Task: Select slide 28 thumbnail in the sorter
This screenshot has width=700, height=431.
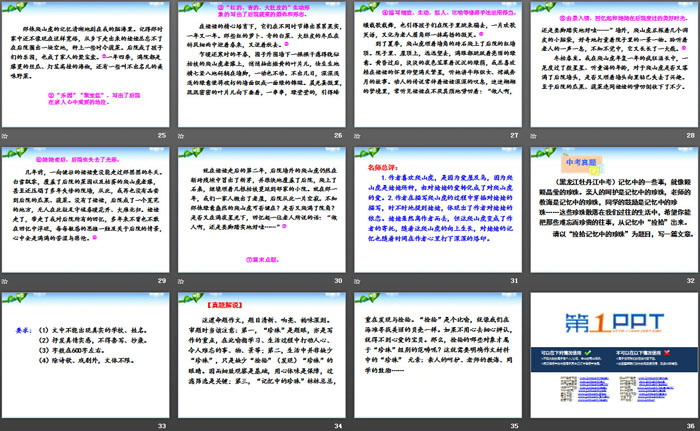Action: (614, 64)
